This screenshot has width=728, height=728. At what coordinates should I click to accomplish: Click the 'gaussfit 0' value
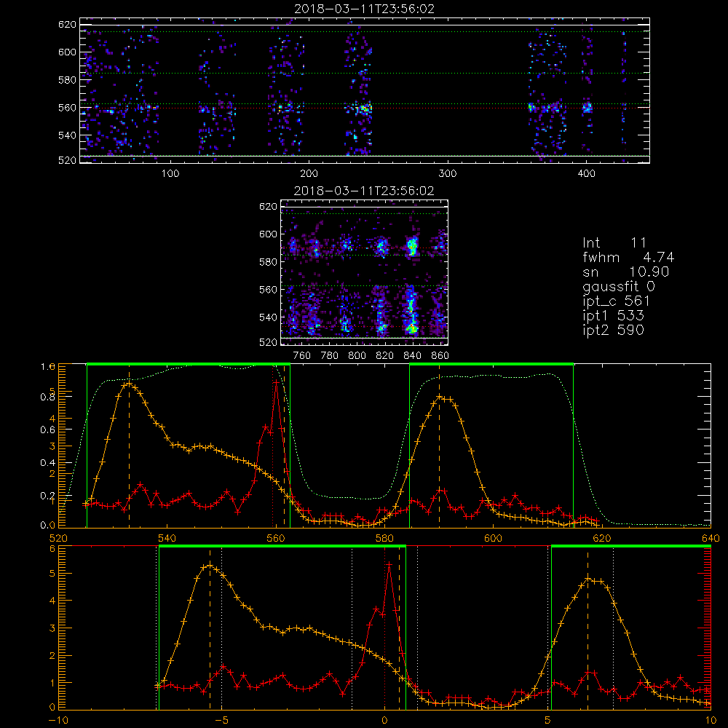618,286
